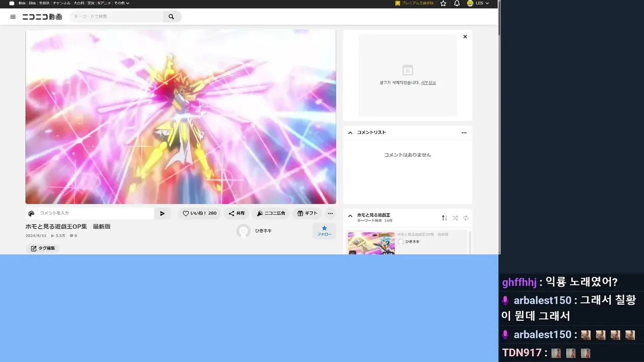This screenshot has height=362, width=644.
Task: Click the video player area
Action: (181, 117)
